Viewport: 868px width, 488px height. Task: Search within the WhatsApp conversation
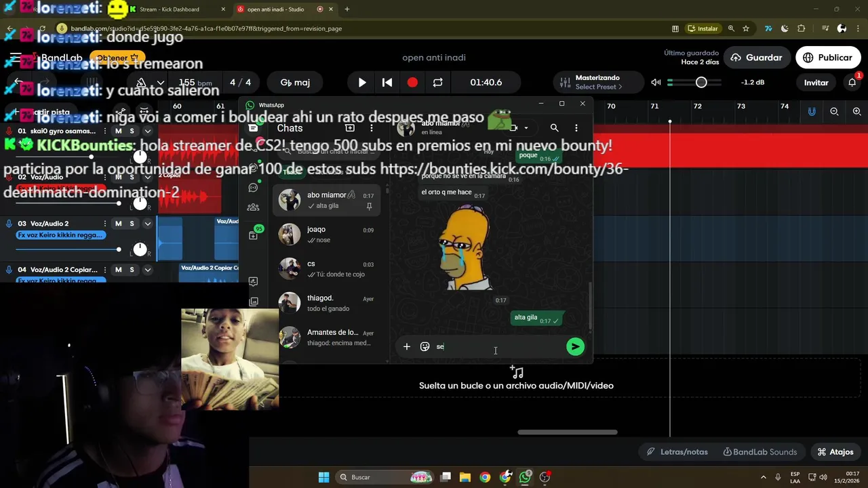[554, 128]
